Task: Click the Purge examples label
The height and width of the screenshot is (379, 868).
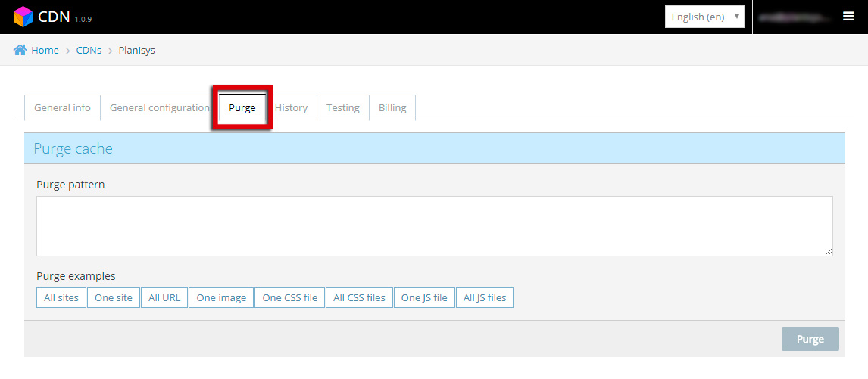Action: coord(76,276)
